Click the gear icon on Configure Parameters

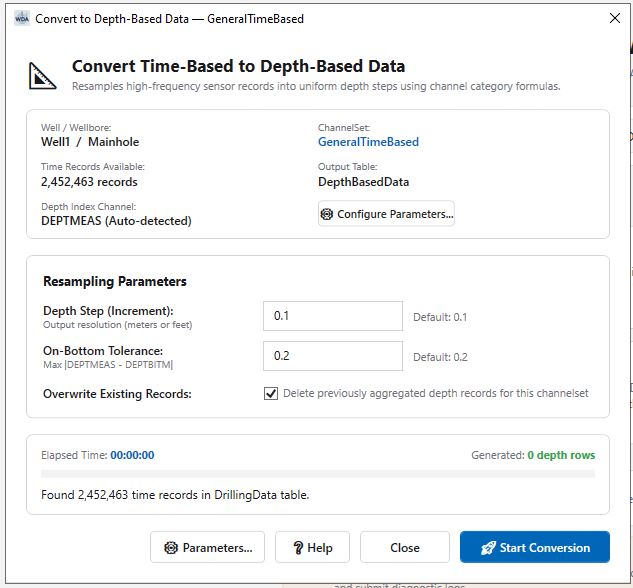(x=327, y=214)
